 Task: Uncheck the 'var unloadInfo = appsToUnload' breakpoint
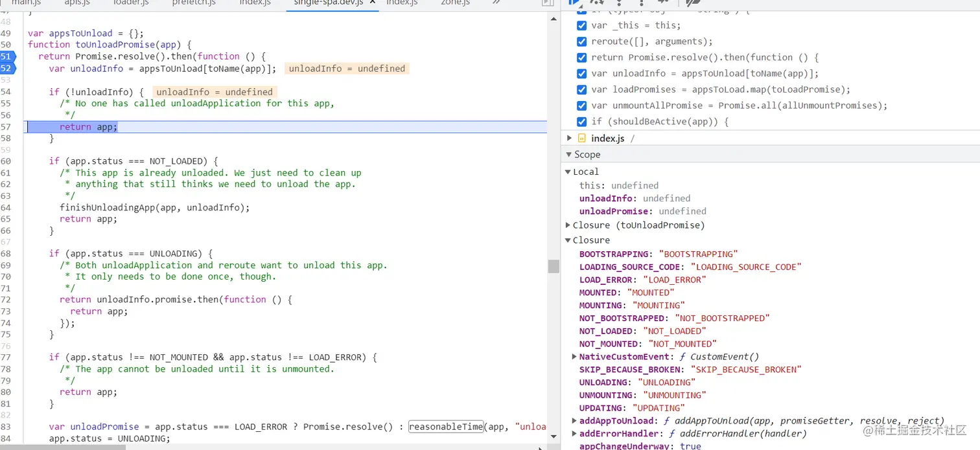582,73
